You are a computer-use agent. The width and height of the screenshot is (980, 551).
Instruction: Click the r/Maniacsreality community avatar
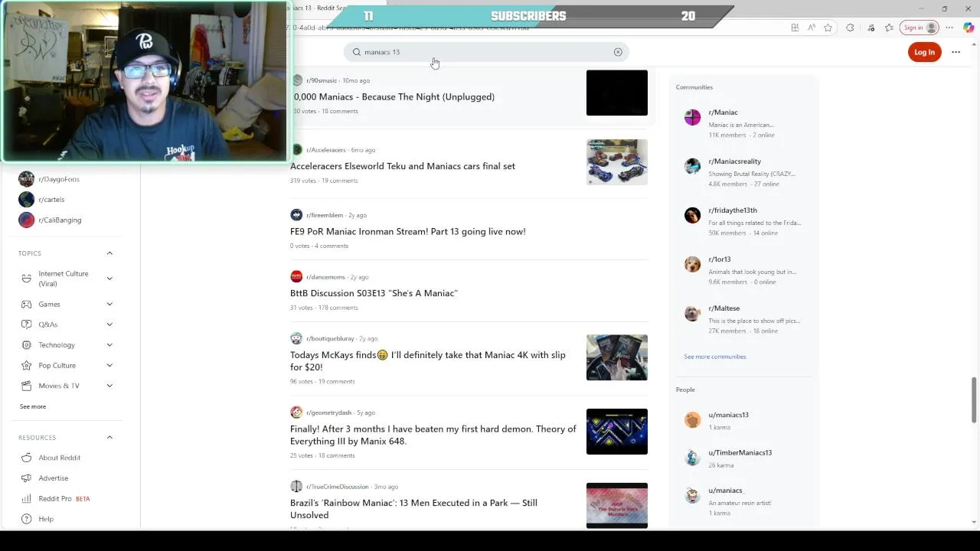[692, 166]
